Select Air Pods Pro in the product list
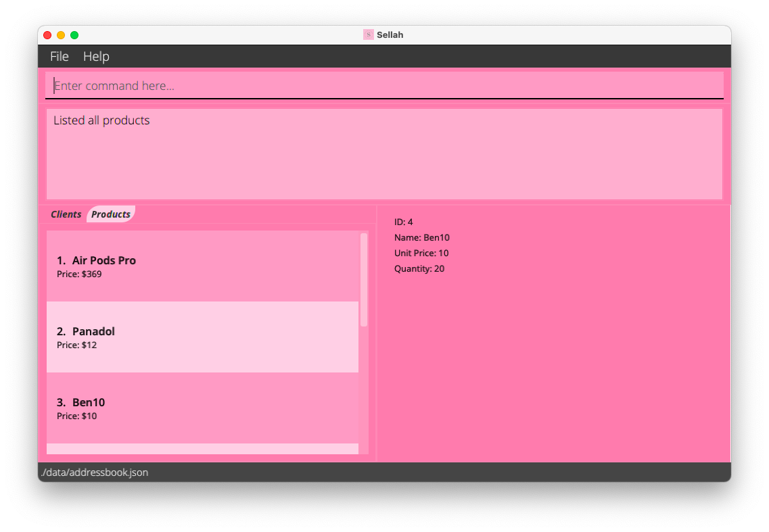 [202, 266]
